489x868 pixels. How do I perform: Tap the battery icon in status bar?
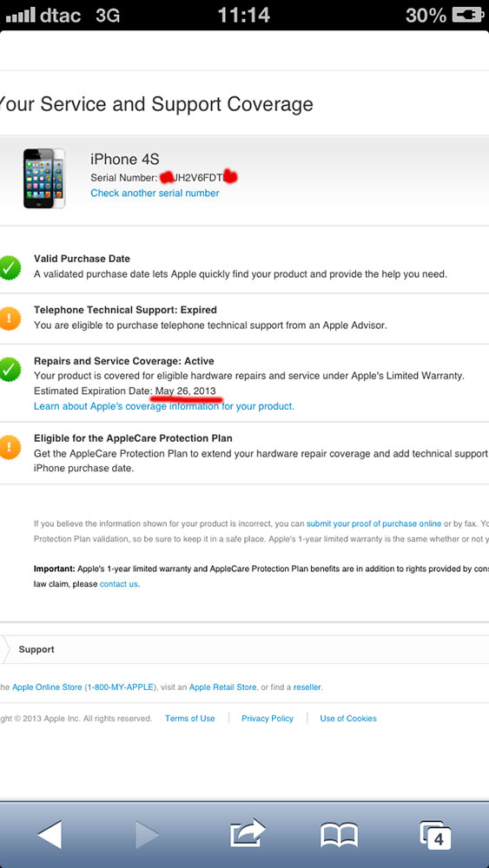467,15
